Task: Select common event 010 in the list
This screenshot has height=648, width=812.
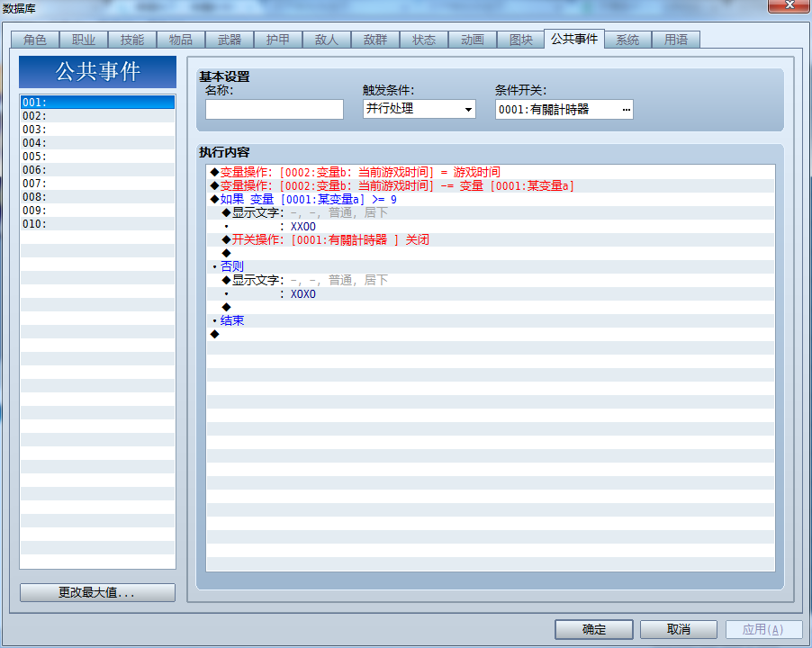Action: (x=97, y=224)
